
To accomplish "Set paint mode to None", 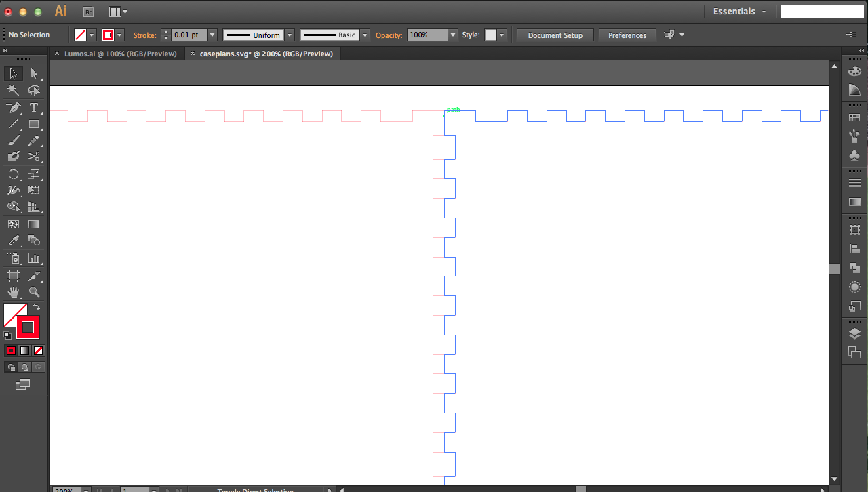I will pos(39,350).
